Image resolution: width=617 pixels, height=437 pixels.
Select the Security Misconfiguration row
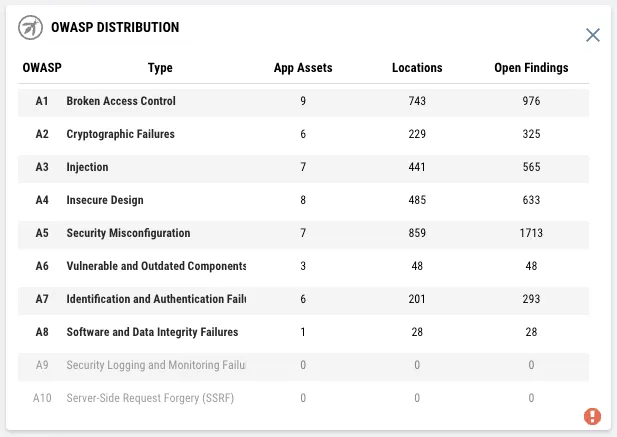[303, 235]
